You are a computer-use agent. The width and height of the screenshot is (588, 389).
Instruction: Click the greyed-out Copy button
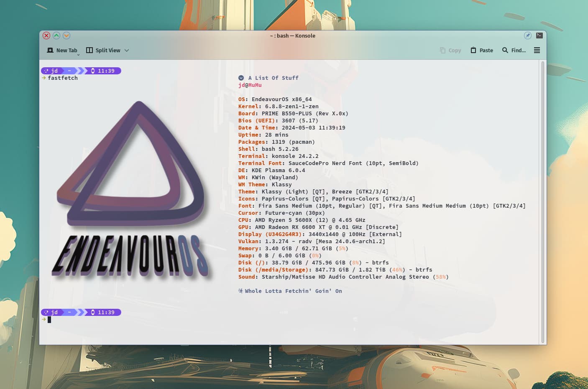coord(450,50)
